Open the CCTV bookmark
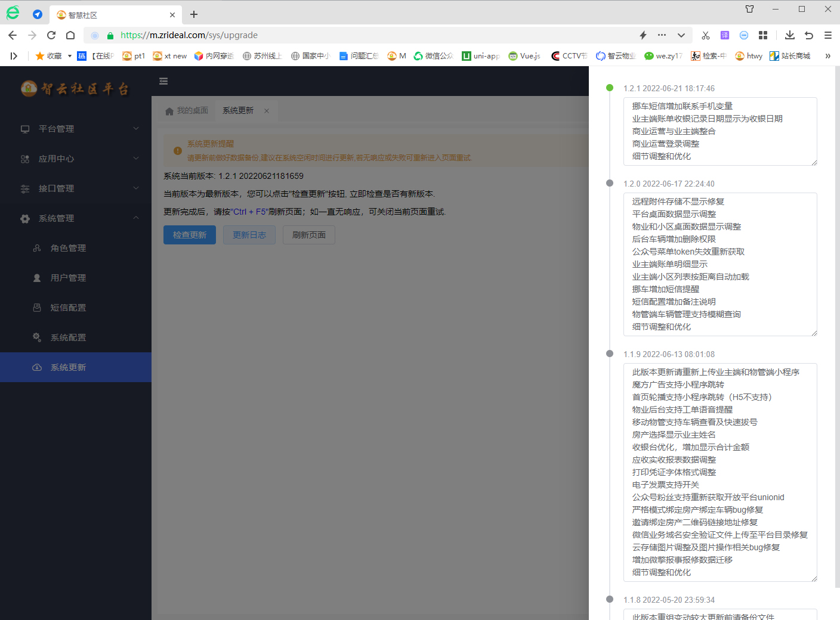Image resolution: width=840 pixels, height=620 pixels. pos(569,56)
